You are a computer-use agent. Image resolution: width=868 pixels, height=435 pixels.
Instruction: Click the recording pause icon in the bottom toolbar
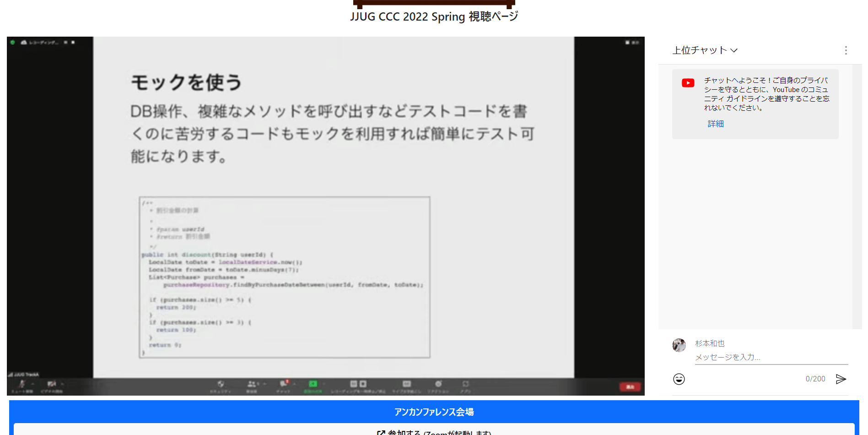354,384
